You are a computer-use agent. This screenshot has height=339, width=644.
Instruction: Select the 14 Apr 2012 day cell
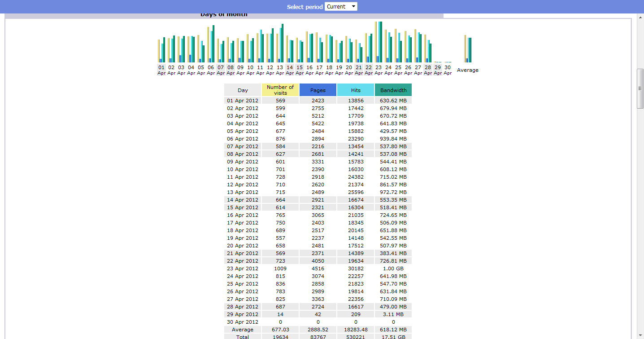point(243,200)
